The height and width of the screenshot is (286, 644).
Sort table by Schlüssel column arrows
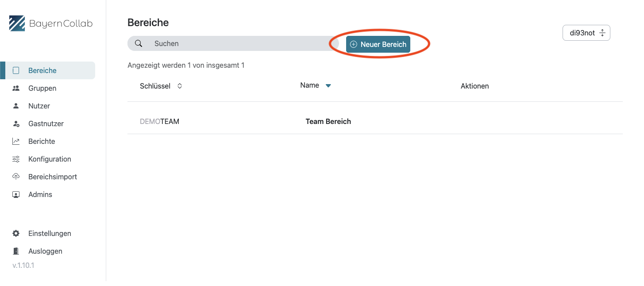[180, 86]
